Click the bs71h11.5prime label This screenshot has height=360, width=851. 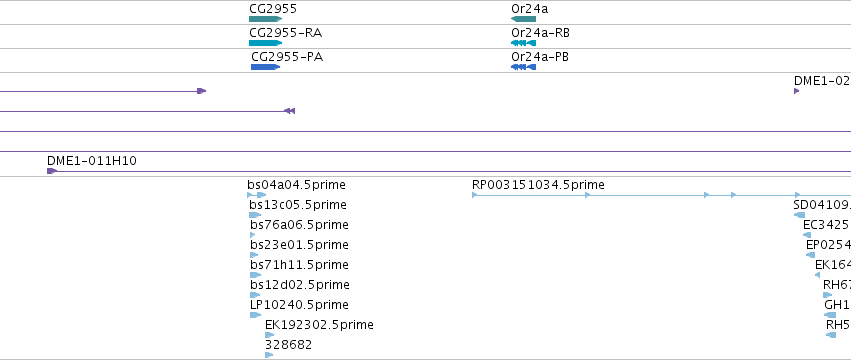coord(300,265)
